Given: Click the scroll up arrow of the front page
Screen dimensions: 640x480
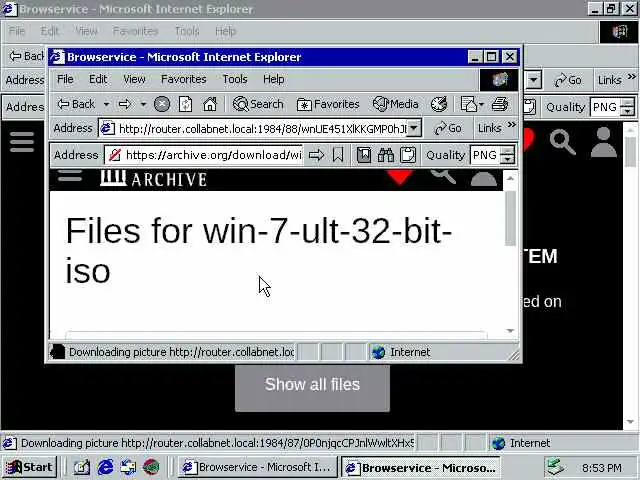Looking at the screenshot, I should tap(510, 178).
